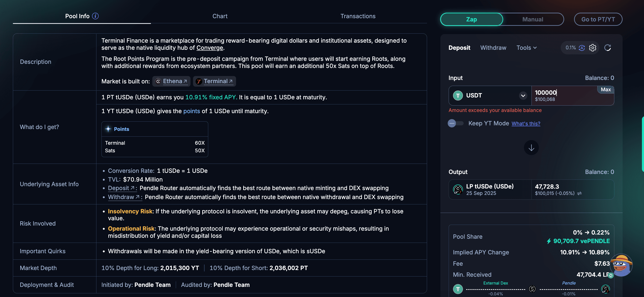Click the Terminal 60X points row

[154, 143]
